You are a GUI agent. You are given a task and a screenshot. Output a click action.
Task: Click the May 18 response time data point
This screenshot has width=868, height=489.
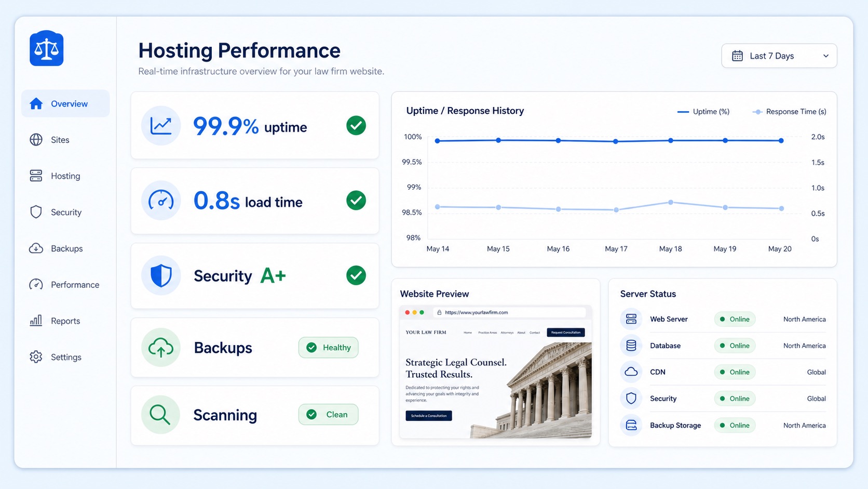[671, 202]
